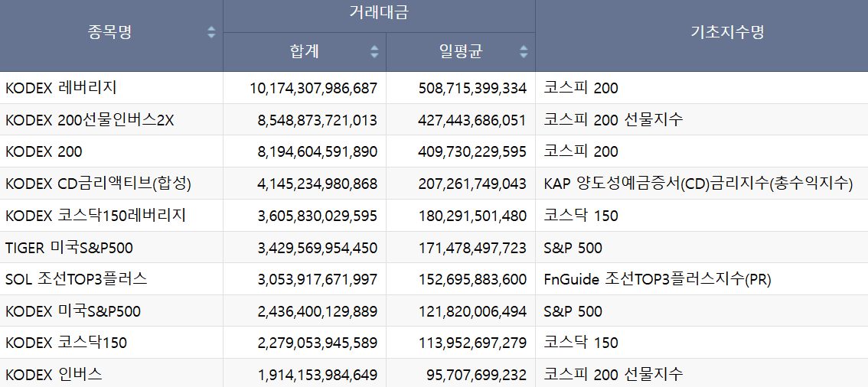The height and width of the screenshot is (387, 868).
Task: Click daily average 95,707,699,232
Action: [x=477, y=375]
